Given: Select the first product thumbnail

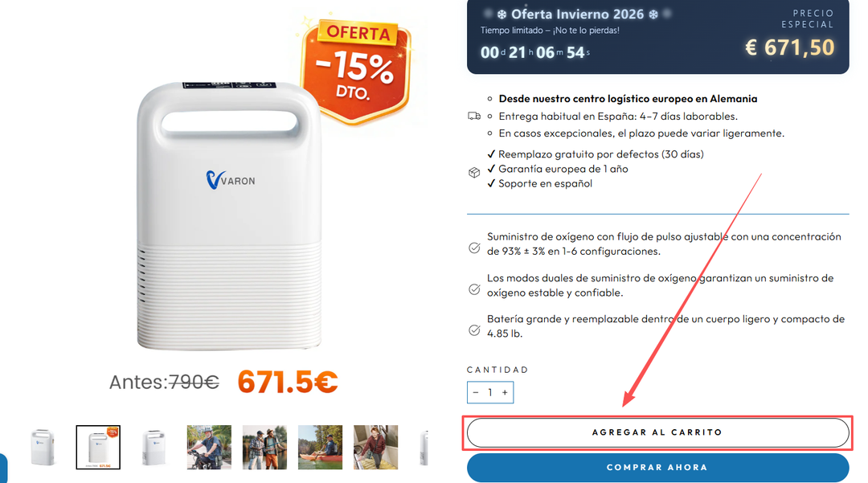Looking at the screenshot, I should 43,447.
